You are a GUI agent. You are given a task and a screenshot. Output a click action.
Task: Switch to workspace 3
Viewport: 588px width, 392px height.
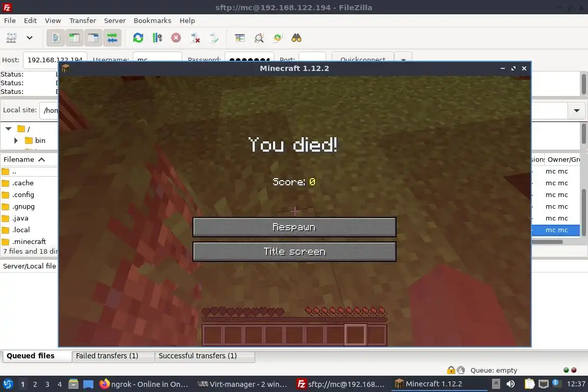point(47,384)
